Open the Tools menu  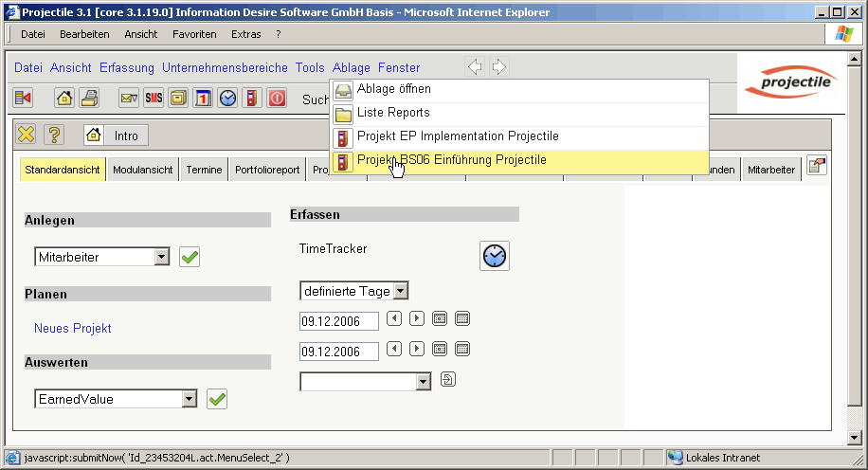[x=310, y=67]
